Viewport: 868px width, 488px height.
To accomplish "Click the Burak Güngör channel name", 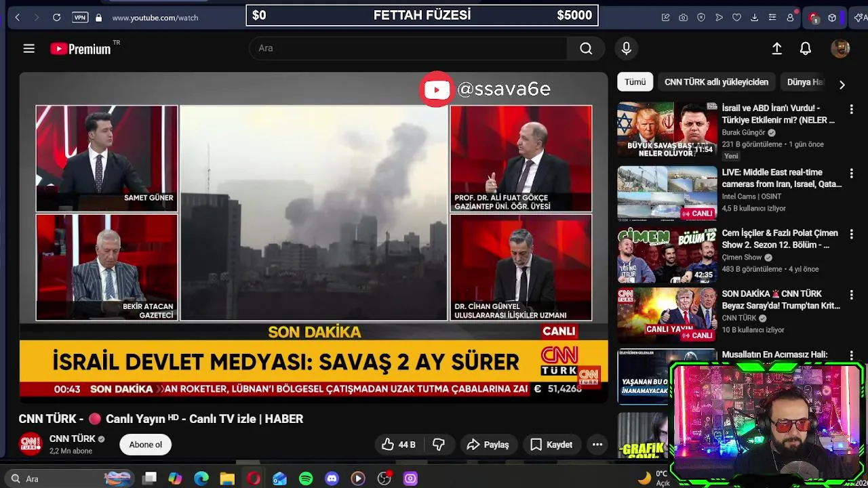I will coord(744,133).
